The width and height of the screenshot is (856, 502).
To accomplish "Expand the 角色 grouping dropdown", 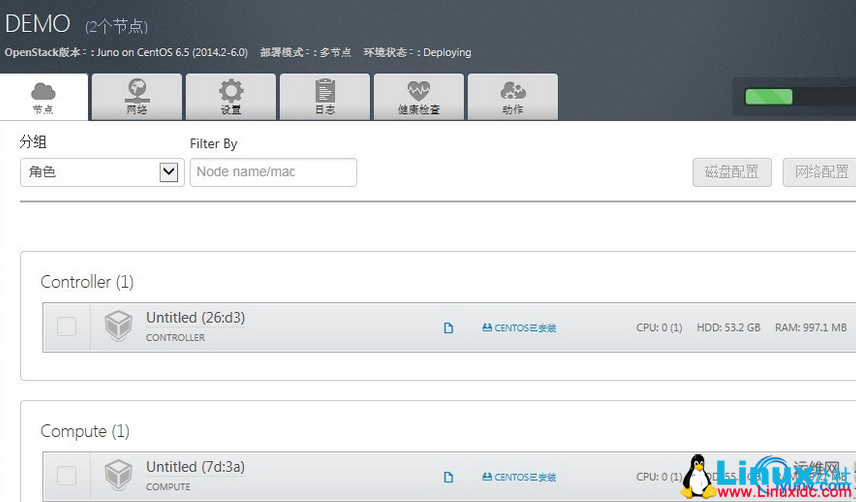I will click(102, 172).
